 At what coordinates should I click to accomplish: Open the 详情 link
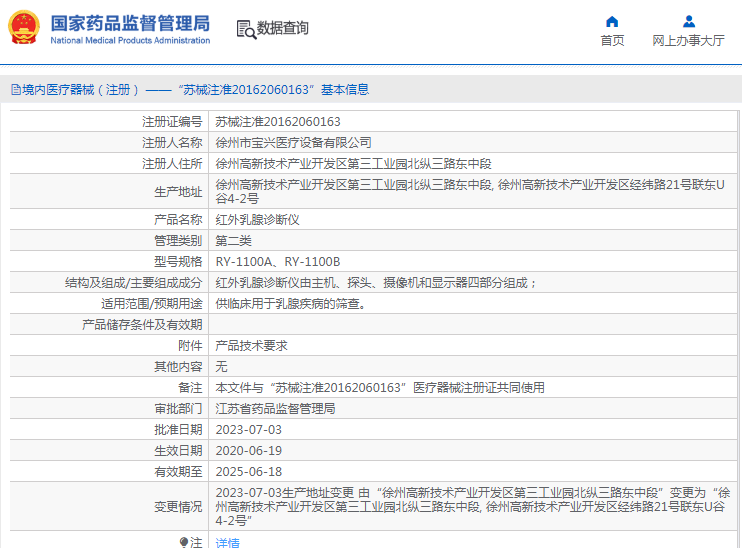coord(228,542)
